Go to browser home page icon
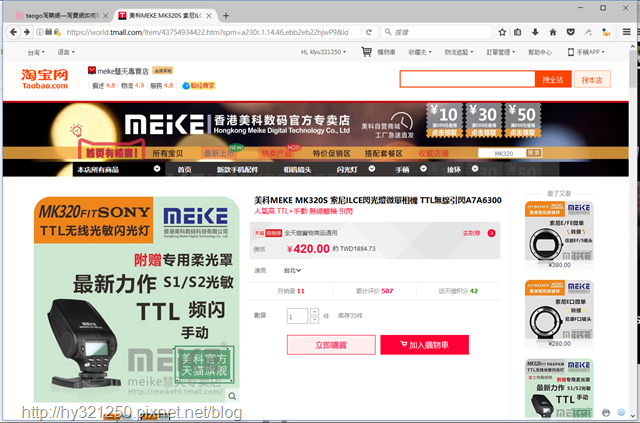 tap(553, 32)
